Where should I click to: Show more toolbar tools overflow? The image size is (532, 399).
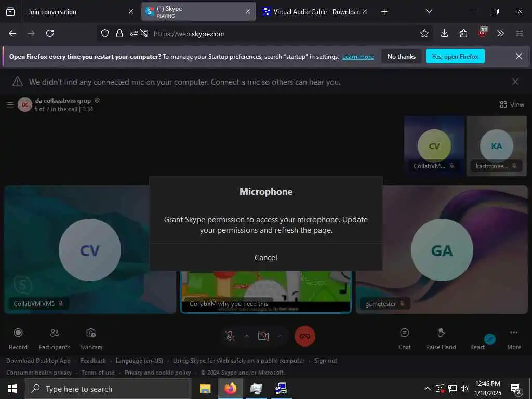(500, 33)
